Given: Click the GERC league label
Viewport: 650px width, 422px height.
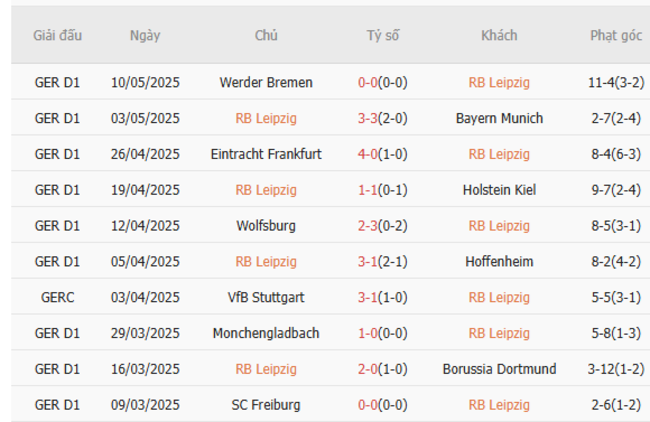Looking at the screenshot, I should coord(57,297).
